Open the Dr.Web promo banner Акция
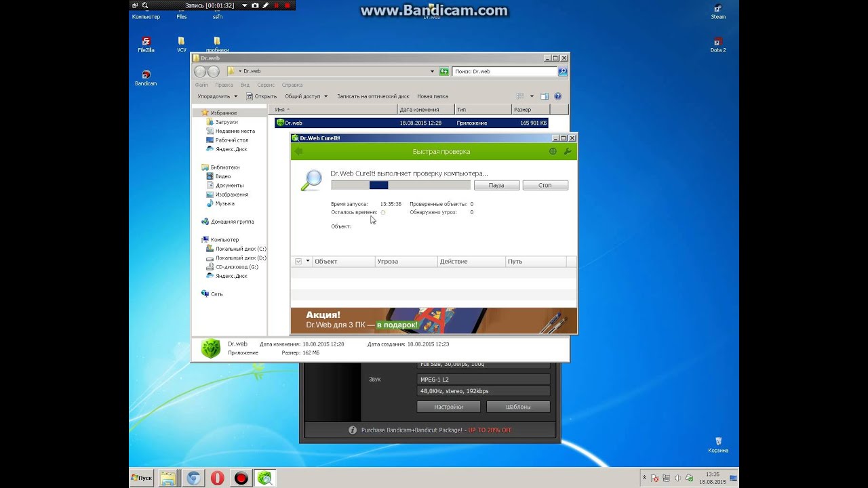Image resolution: width=868 pixels, height=488 pixels. [434, 321]
